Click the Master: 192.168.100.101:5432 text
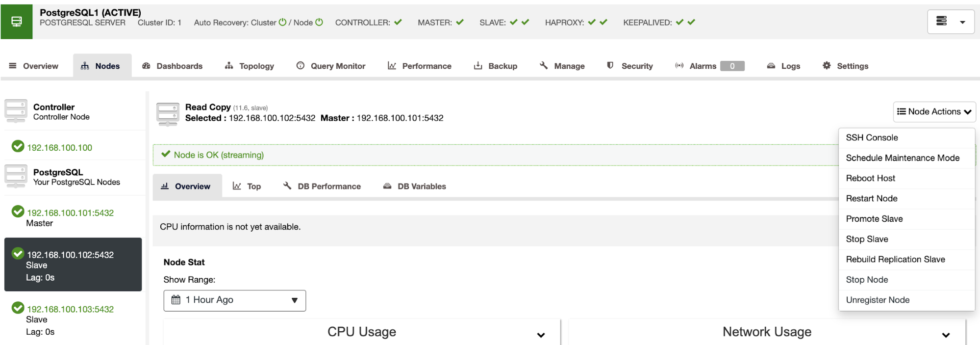The width and height of the screenshot is (980, 345). [x=382, y=118]
